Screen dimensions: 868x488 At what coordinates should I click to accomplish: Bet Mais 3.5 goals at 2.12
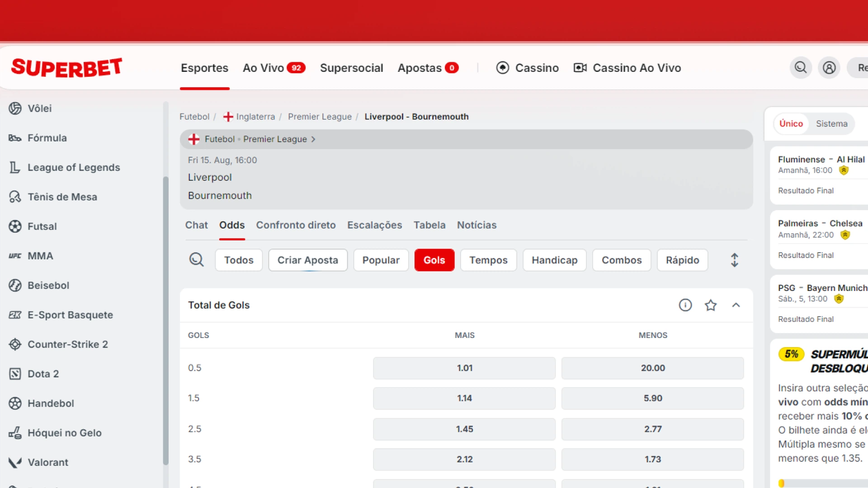click(x=464, y=459)
